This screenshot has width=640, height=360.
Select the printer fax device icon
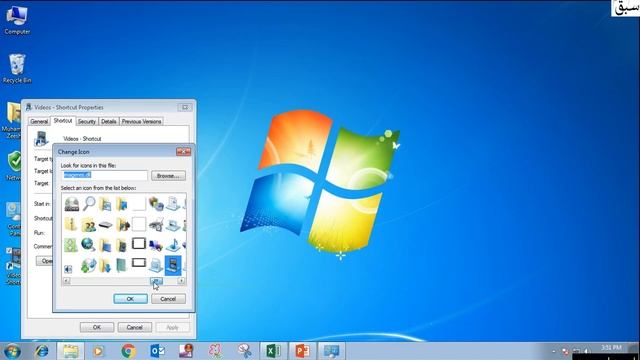[x=156, y=224]
